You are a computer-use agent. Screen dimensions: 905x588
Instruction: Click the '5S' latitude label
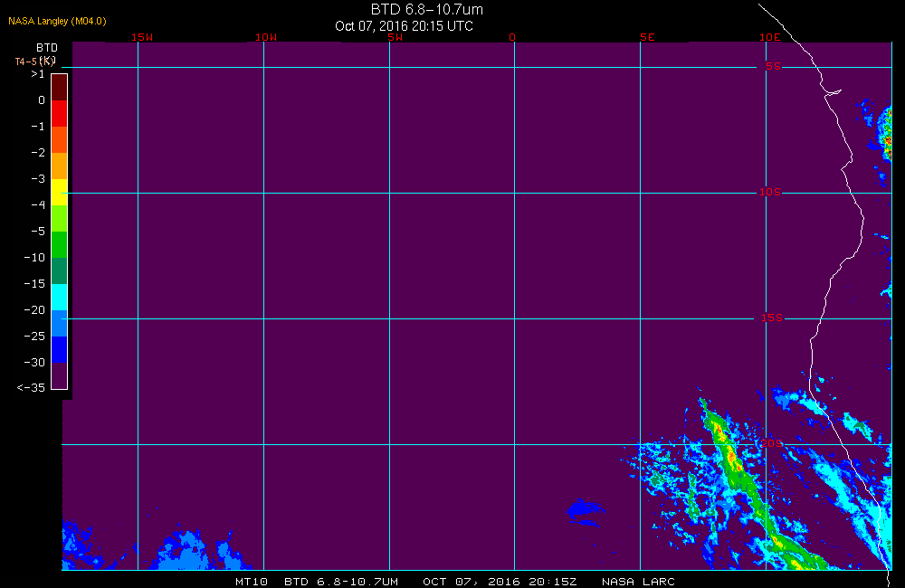[x=774, y=66]
